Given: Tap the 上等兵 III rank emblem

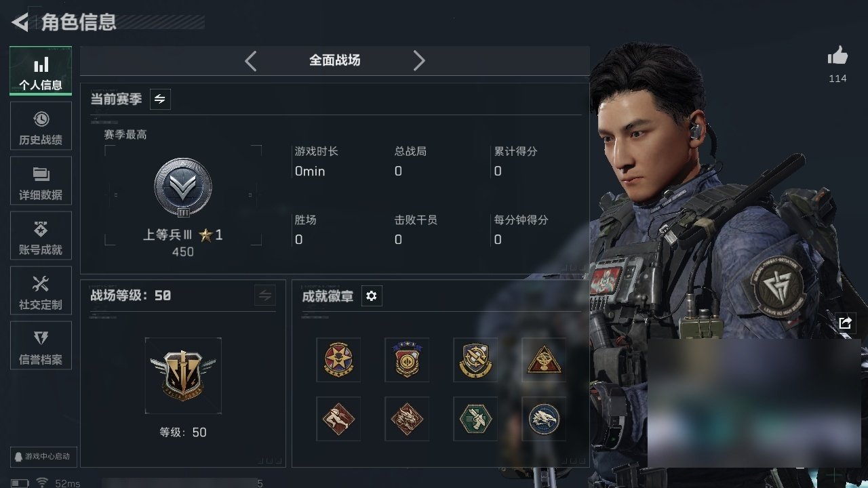Looking at the screenshot, I should coord(183,188).
